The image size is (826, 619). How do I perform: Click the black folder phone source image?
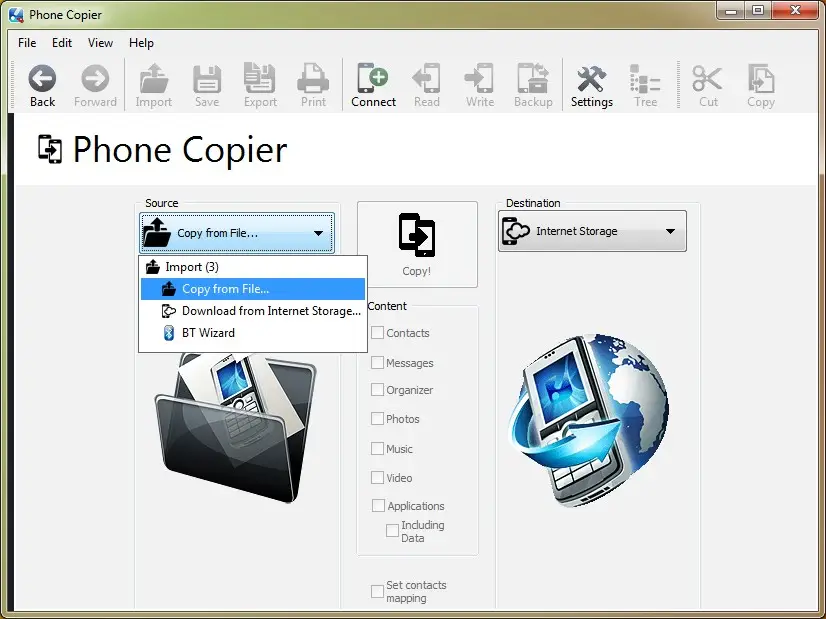pyautogui.click(x=235, y=427)
